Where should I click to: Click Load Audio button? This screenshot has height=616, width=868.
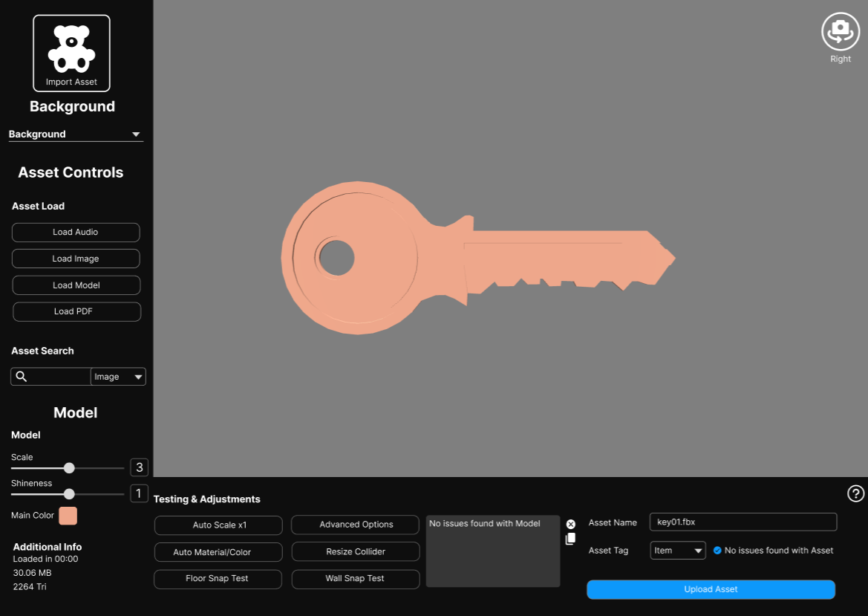76,232
